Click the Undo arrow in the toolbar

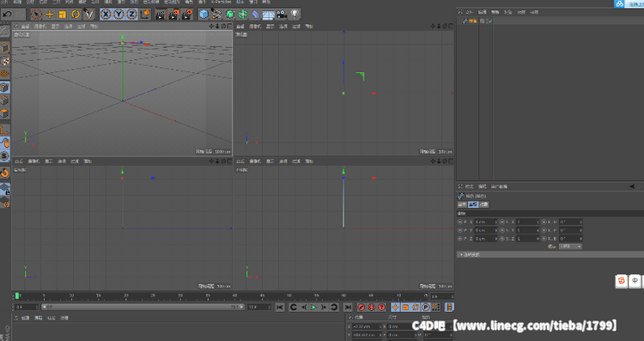[x=7, y=15]
